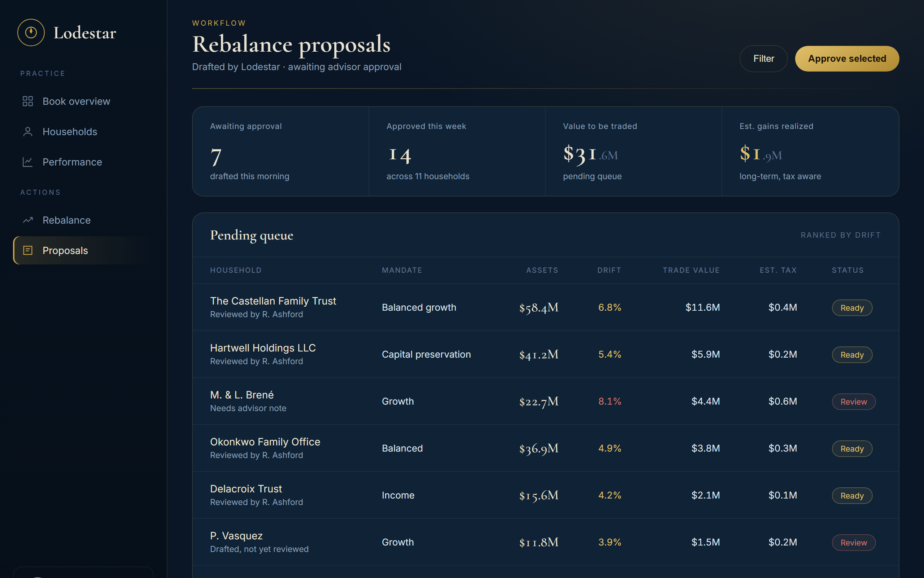Click the Awaiting approval count 7
This screenshot has height=578, width=924.
point(216,156)
